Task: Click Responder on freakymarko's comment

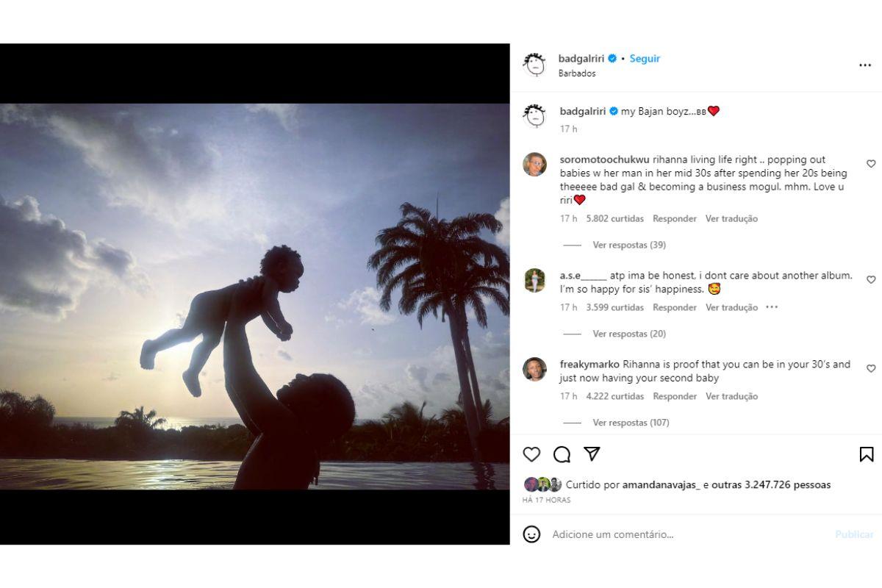Action: (675, 396)
